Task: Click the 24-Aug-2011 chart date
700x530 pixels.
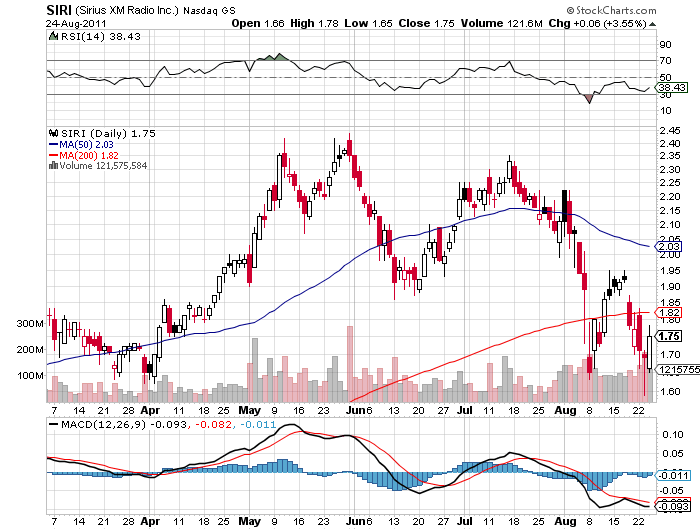Action: pos(76,23)
